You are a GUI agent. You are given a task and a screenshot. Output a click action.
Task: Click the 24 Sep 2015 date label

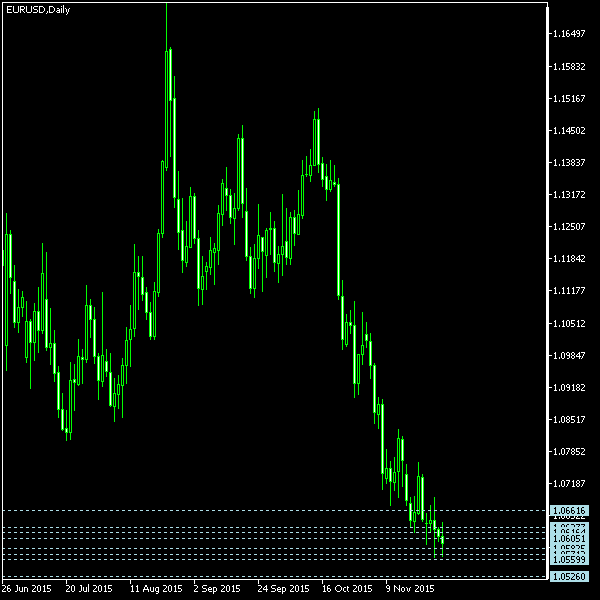coord(283,589)
